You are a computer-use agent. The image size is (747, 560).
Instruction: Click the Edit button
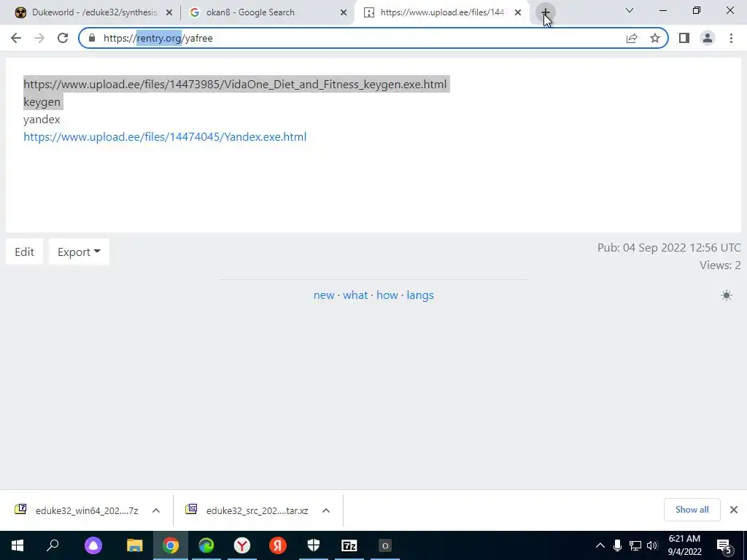pos(24,252)
